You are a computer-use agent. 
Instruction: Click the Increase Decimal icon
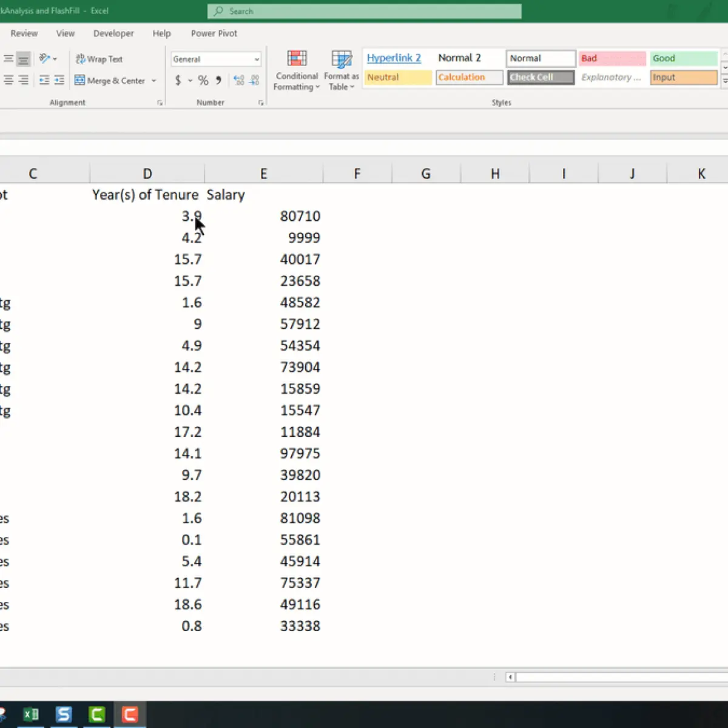(239, 80)
